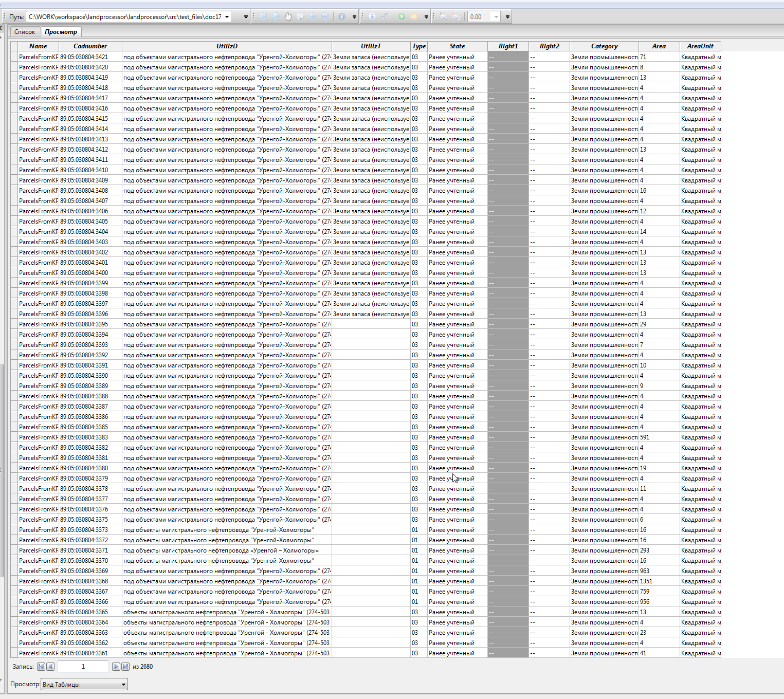Jump to the first record
Viewport: 784px width, 699px height.
[x=41, y=667]
